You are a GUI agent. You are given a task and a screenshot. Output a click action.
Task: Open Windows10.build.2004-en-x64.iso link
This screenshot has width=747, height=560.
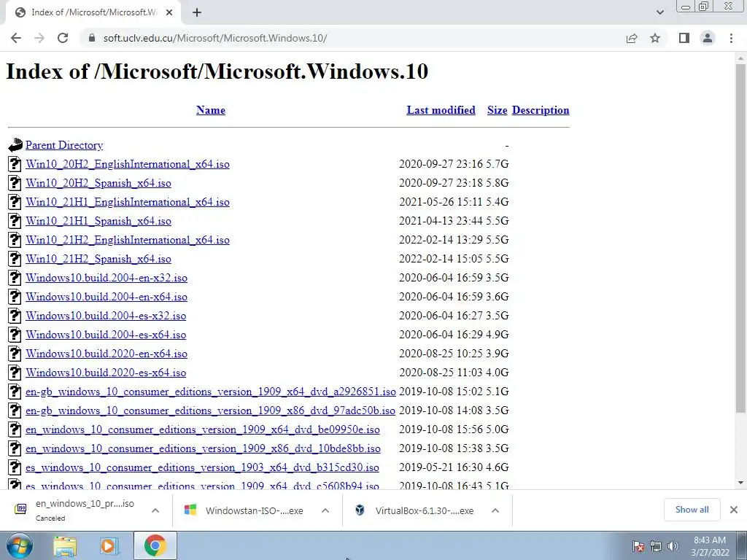pyautogui.click(x=107, y=297)
